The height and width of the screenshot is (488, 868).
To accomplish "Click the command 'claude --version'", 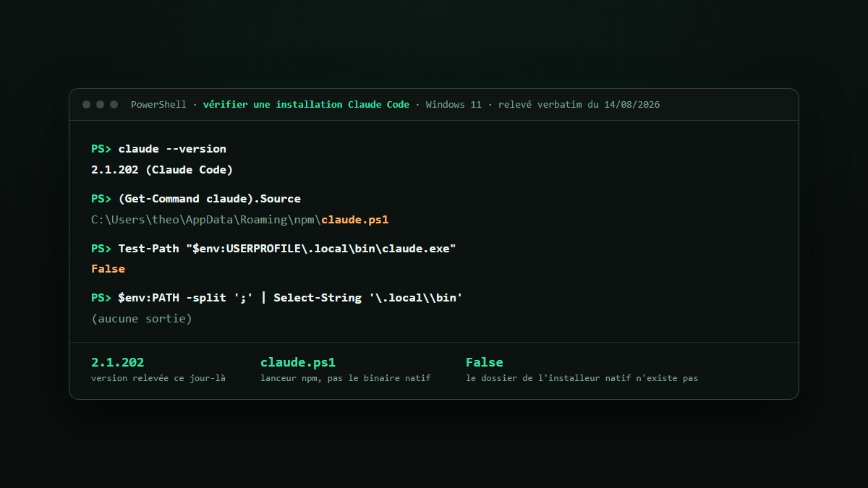I will [172, 149].
